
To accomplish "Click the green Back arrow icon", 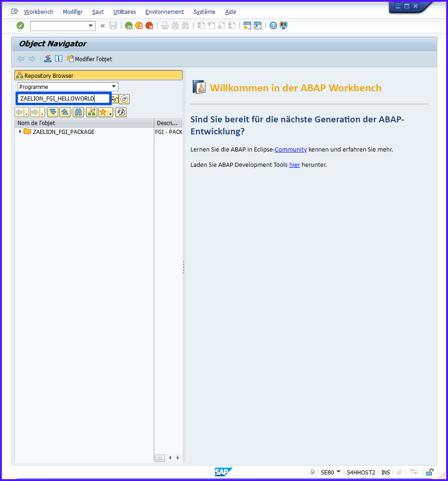I will coord(129,26).
